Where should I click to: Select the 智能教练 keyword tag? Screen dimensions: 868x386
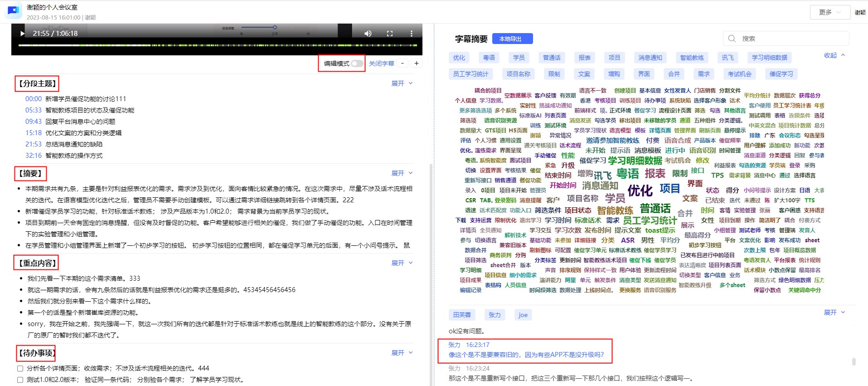coord(692,58)
